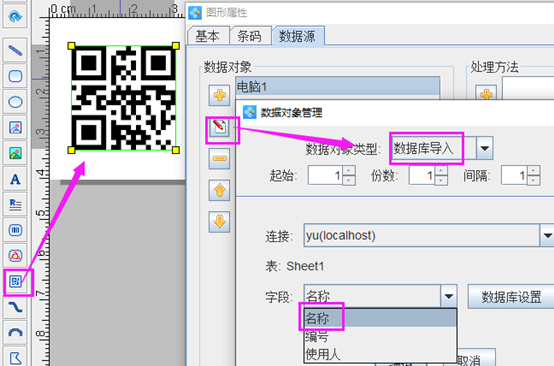
Task: Select the polygon tool at toolbar bottom
Action: tap(15, 357)
